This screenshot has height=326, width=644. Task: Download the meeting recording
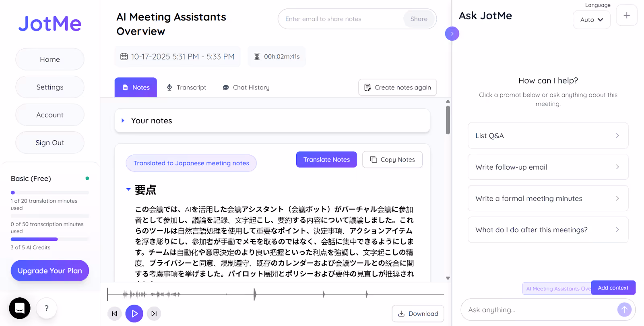[x=418, y=314]
